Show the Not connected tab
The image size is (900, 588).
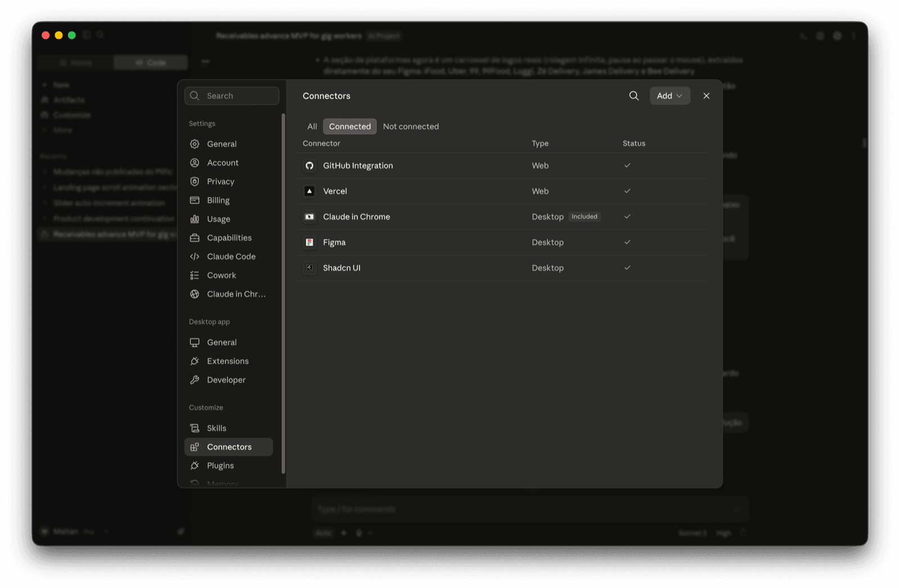coord(411,126)
